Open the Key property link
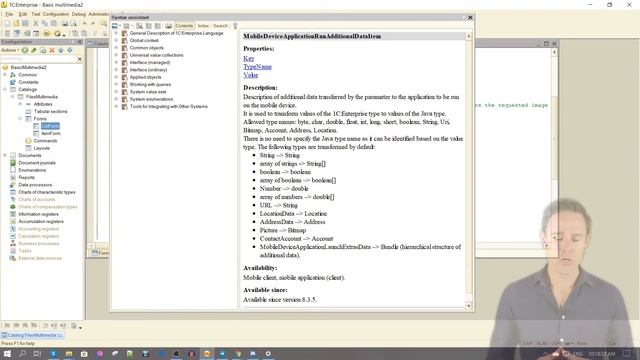 (x=249, y=59)
